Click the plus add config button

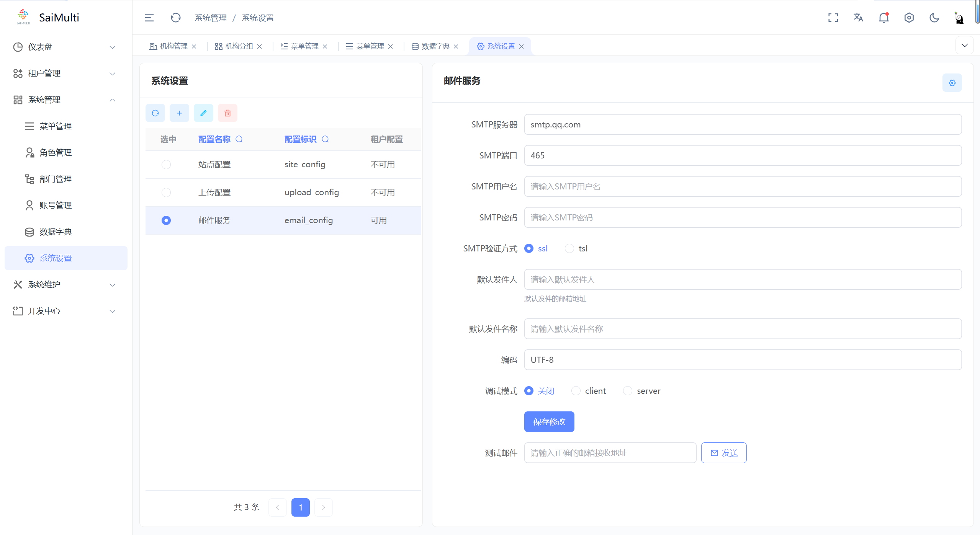click(179, 113)
